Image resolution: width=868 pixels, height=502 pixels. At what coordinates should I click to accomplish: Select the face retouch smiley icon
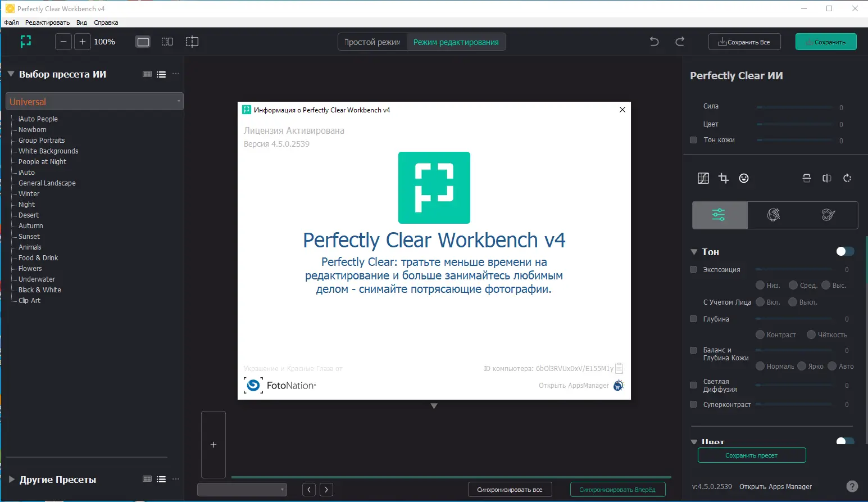coord(744,178)
